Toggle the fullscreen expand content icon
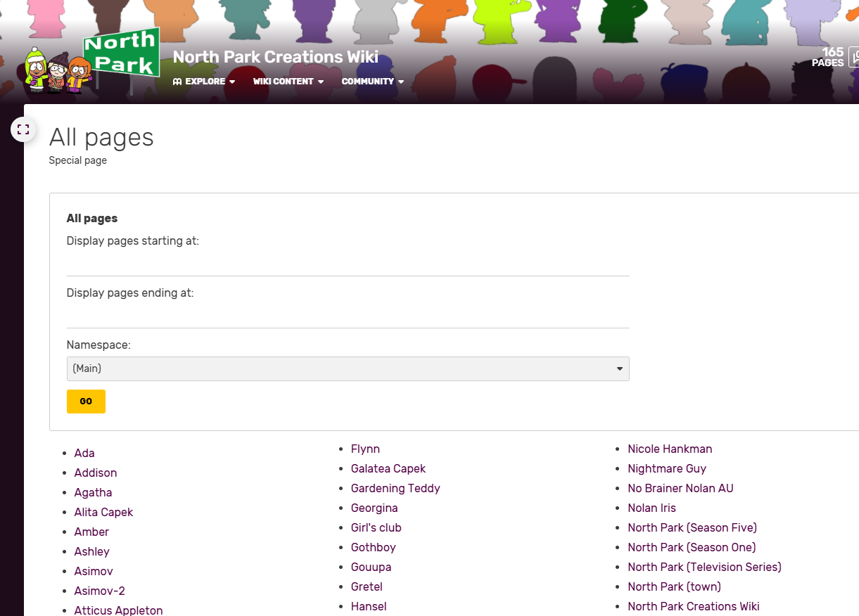The height and width of the screenshot is (616, 859). 23,129
